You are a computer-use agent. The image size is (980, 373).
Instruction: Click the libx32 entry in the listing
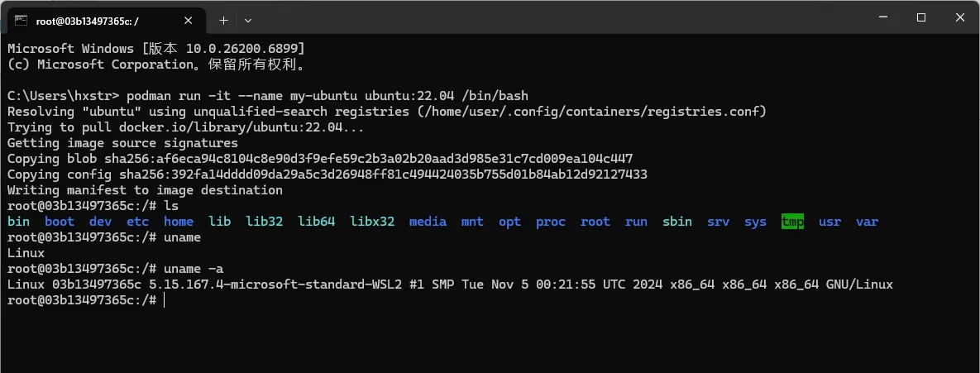click(x=372, y=222)
